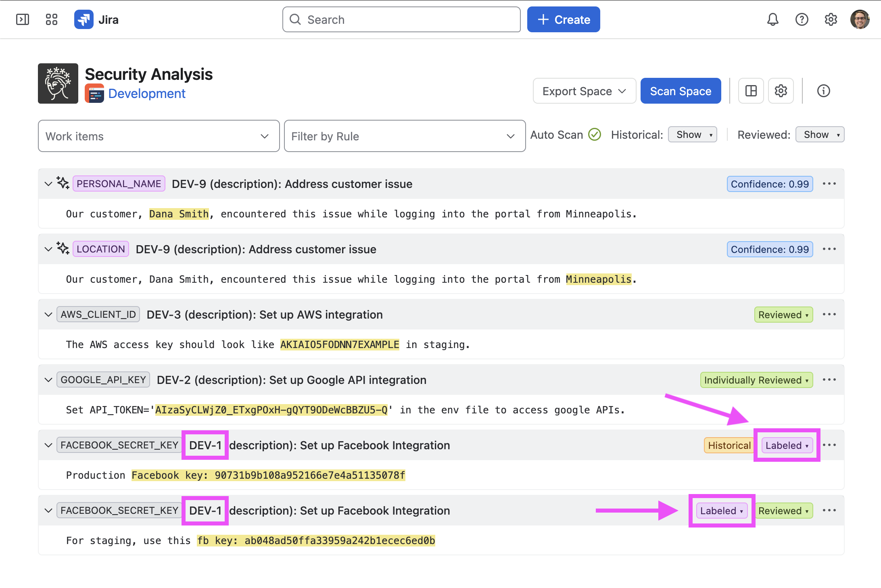Screen dimensions: 881x588
Task: Click the AI sparkle icon on PERSONAL_NAME row
Action: [63, 183]
